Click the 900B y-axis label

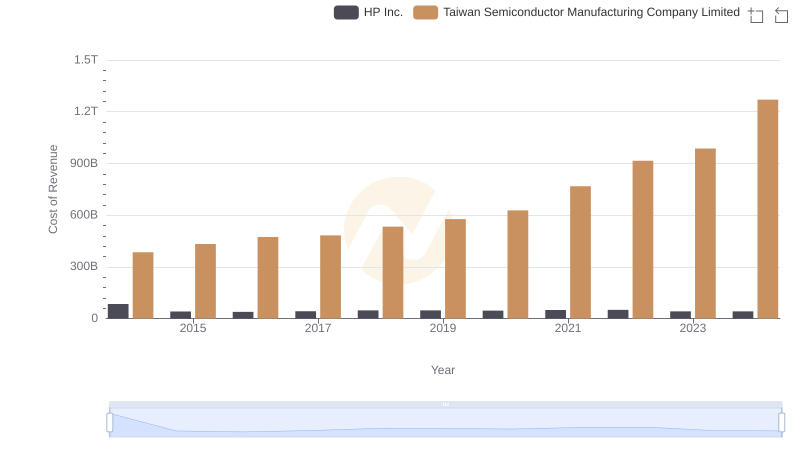[84, 163]
